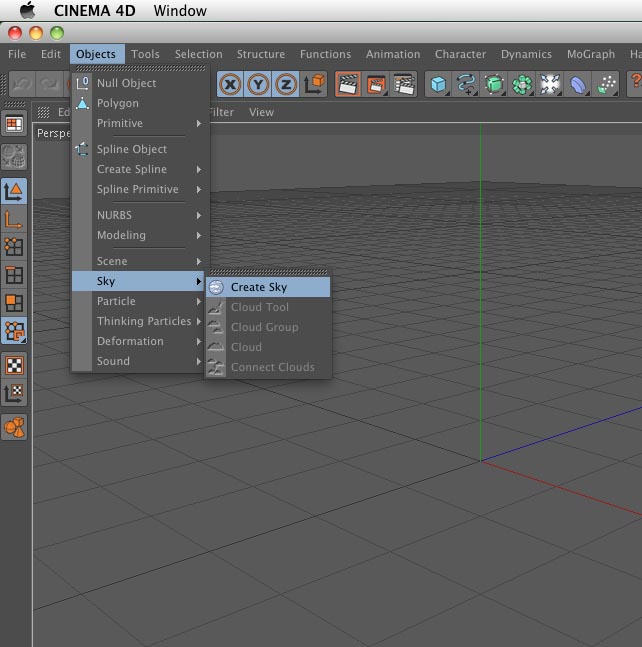Expand the Spline Primitive submenu
642x647 pixels.
tap(140, 189)
